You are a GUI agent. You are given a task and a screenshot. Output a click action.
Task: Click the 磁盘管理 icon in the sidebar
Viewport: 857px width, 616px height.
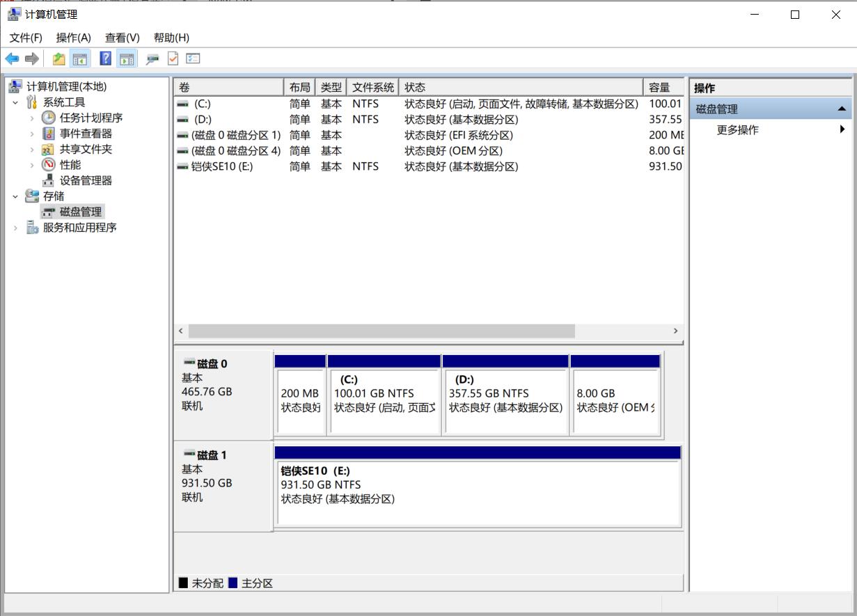click(49, 211)
